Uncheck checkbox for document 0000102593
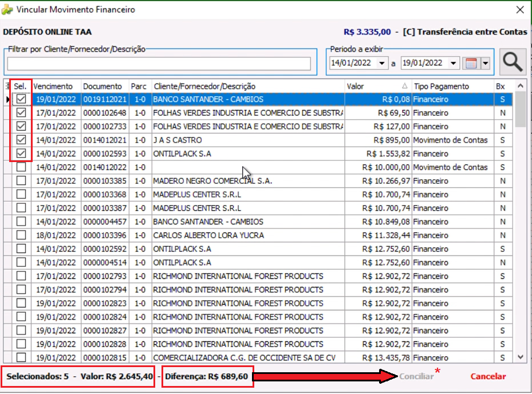Image resolution: width=532 pixels, height=394 pixels. click(x=21, y=153)
